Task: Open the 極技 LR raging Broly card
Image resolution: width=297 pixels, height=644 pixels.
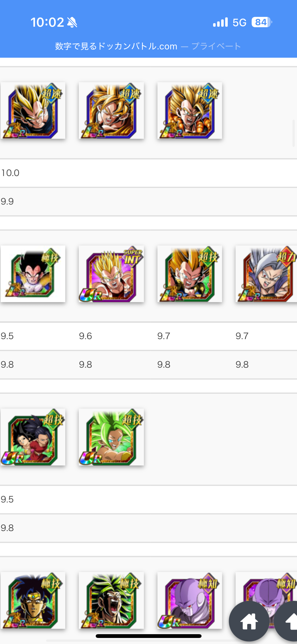Action: [111, 600]
